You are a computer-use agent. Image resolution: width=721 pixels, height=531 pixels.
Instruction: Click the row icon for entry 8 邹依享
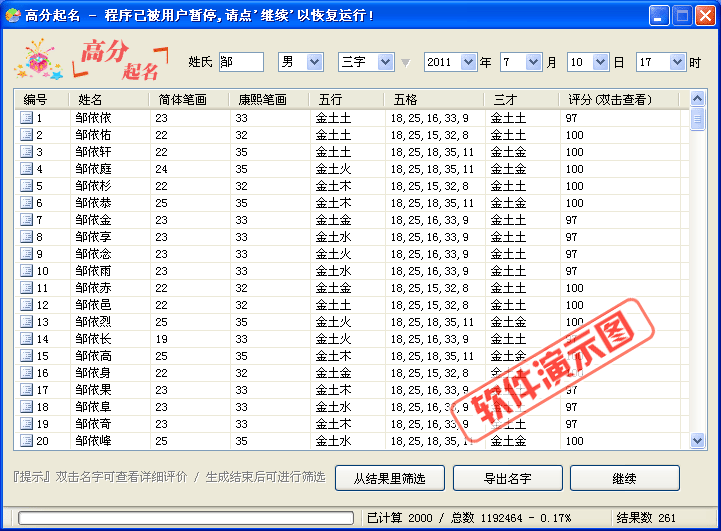click(27, 237)
